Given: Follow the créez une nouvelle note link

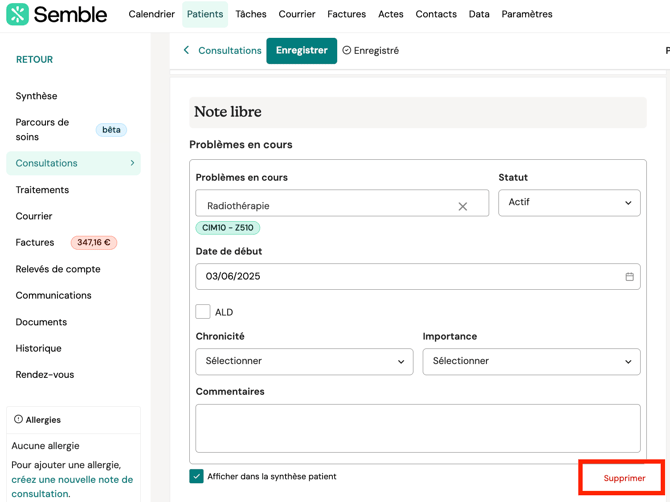Looking at the screenshot, I should click(x=72, y=487).
